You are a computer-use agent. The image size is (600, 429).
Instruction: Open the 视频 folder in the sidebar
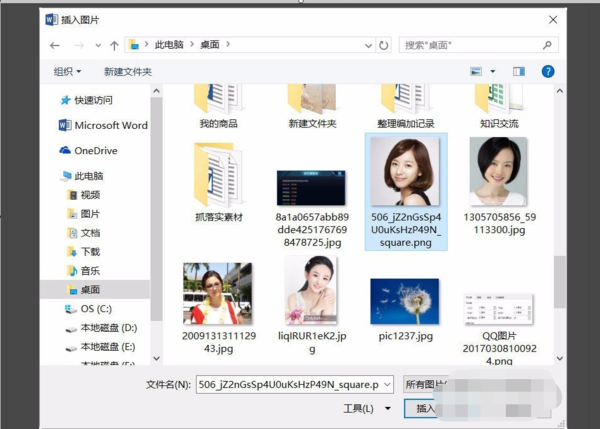pyautogui.click(x=84, y=195)
